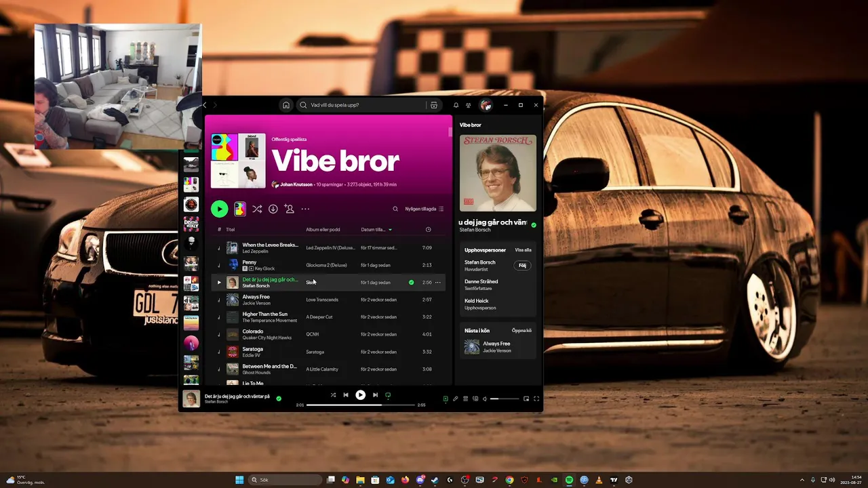
Task: Download the Vibe bror playlist
Action: tap(273, 209)
